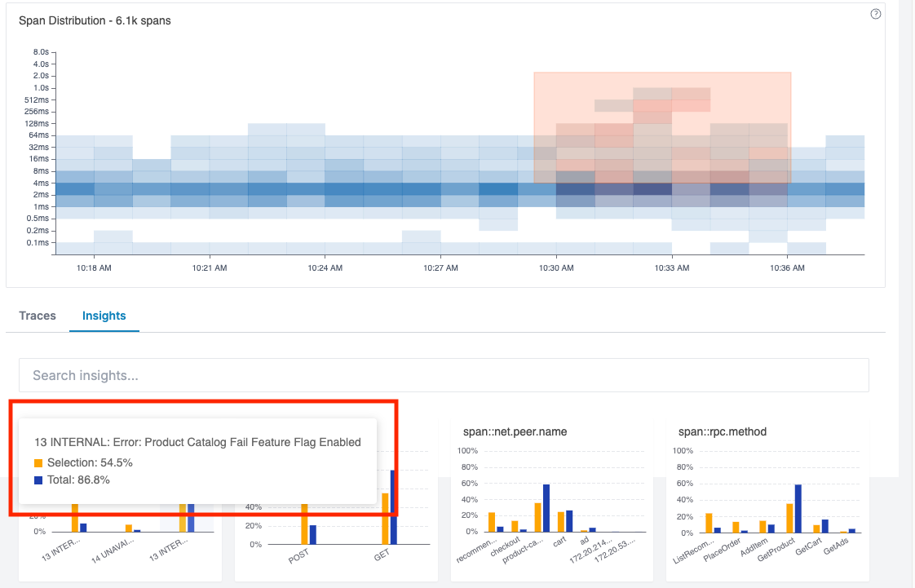This screenshot has height=588, width=915.
Task: Click the span::rpc.method chart title
Action: 722,431
